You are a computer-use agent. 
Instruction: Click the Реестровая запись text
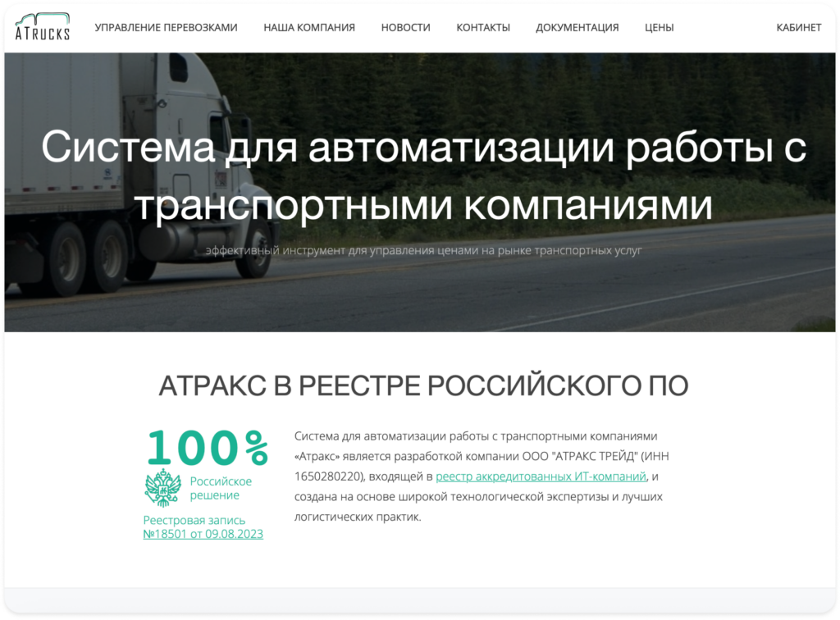[194, 520]
